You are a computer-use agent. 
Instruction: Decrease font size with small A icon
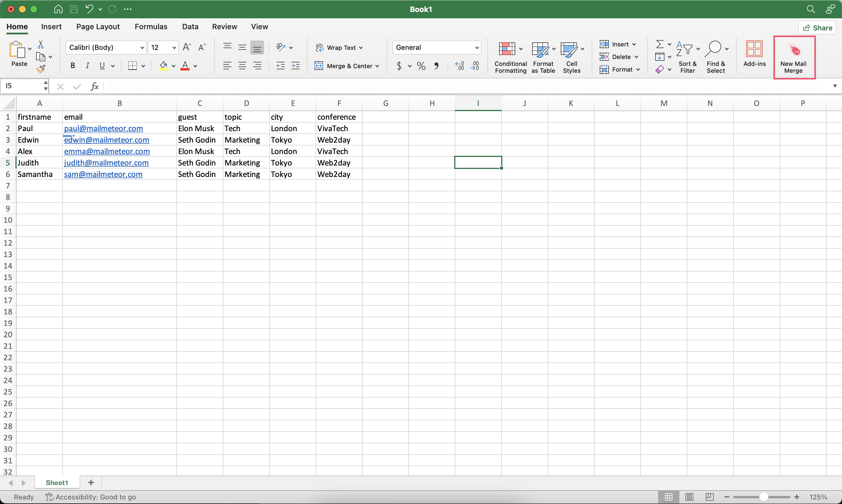point(202,47)
